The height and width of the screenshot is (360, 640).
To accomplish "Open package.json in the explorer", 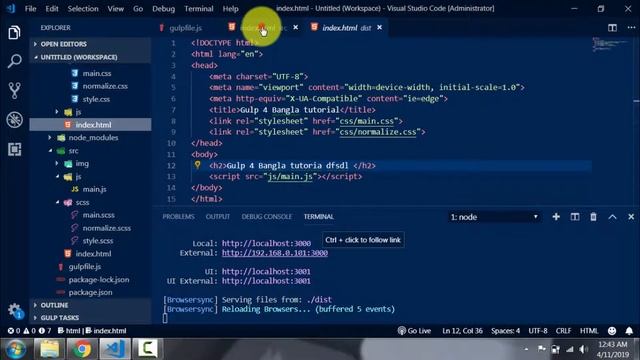I will point(90,292).
